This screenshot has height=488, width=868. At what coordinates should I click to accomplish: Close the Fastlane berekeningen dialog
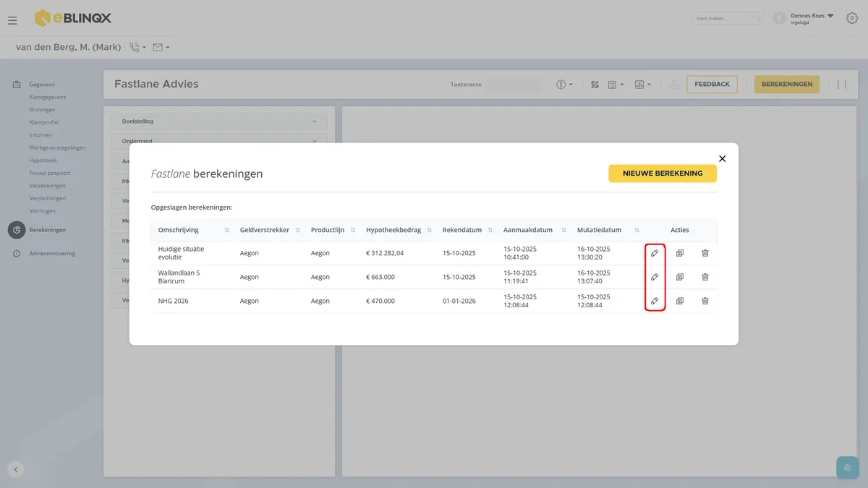point(722,158)
